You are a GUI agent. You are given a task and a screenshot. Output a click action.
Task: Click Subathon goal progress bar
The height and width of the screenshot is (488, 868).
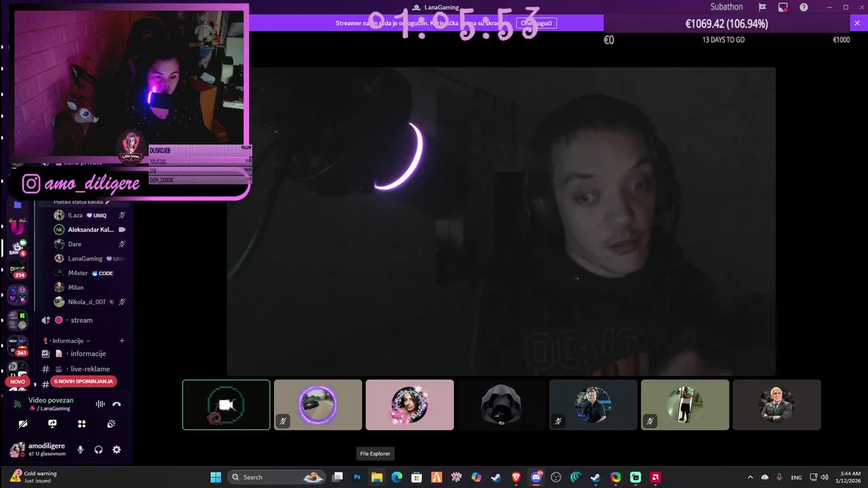click(726, 24)
